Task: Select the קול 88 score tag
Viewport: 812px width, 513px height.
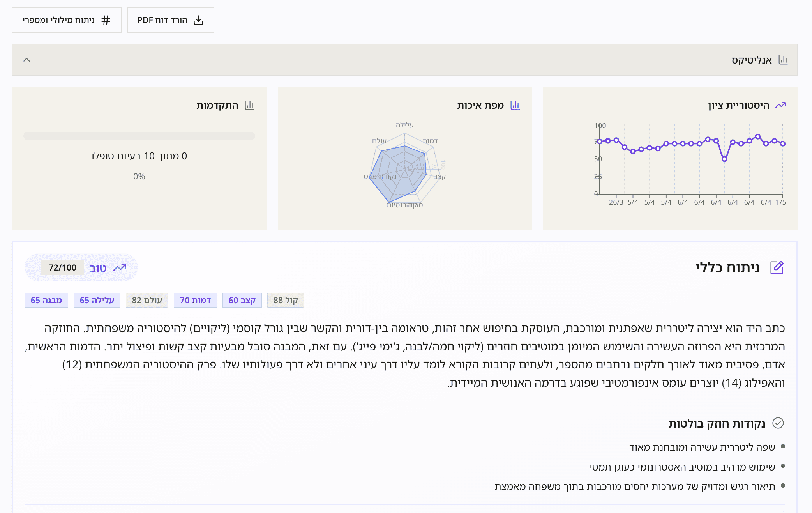Action: point(286,300)
